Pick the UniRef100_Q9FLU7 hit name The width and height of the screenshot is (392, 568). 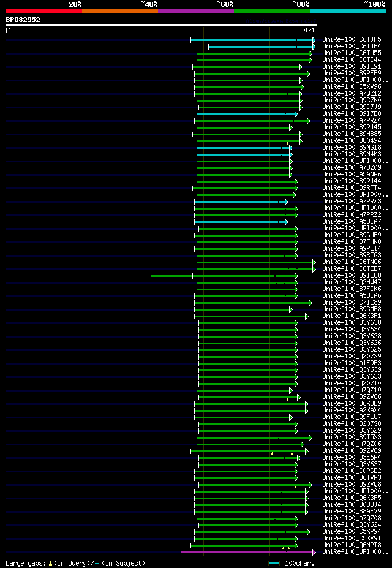pyautogui.click(x=352, y=418)
